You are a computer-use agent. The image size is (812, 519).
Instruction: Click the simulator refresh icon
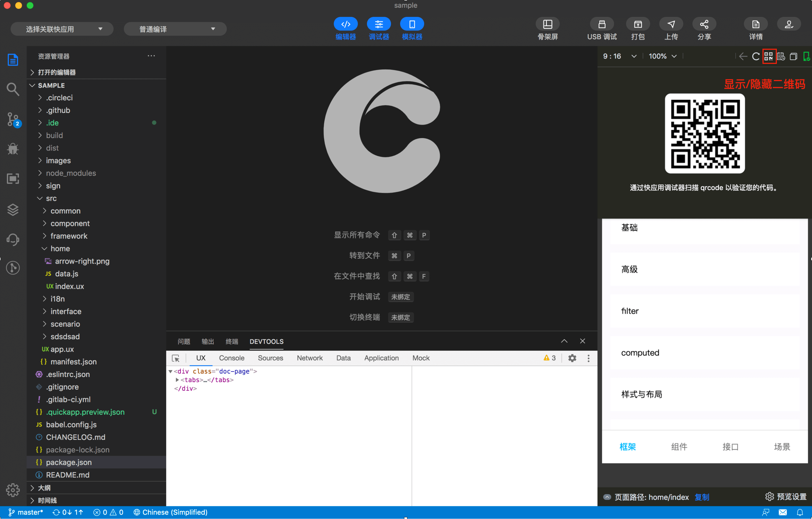756,56
